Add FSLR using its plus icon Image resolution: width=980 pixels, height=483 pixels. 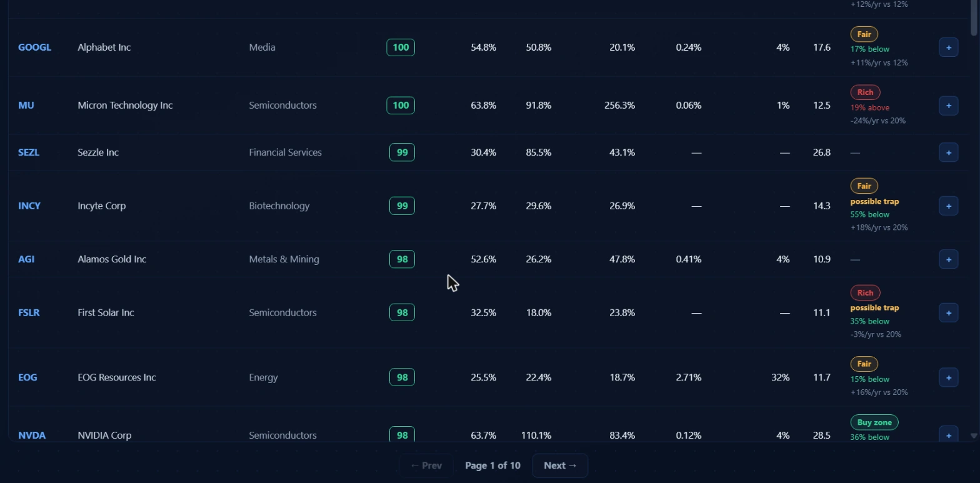pos(948,313)
